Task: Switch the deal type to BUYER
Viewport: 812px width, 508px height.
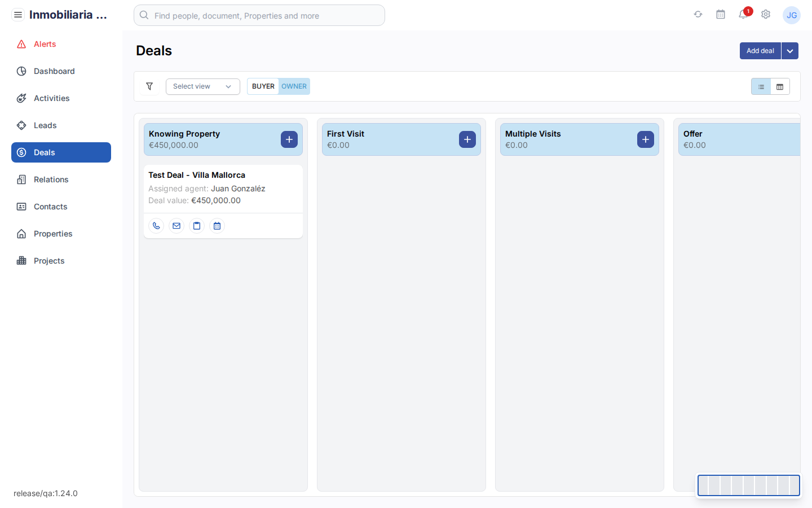Action: (x=263, y=86)
